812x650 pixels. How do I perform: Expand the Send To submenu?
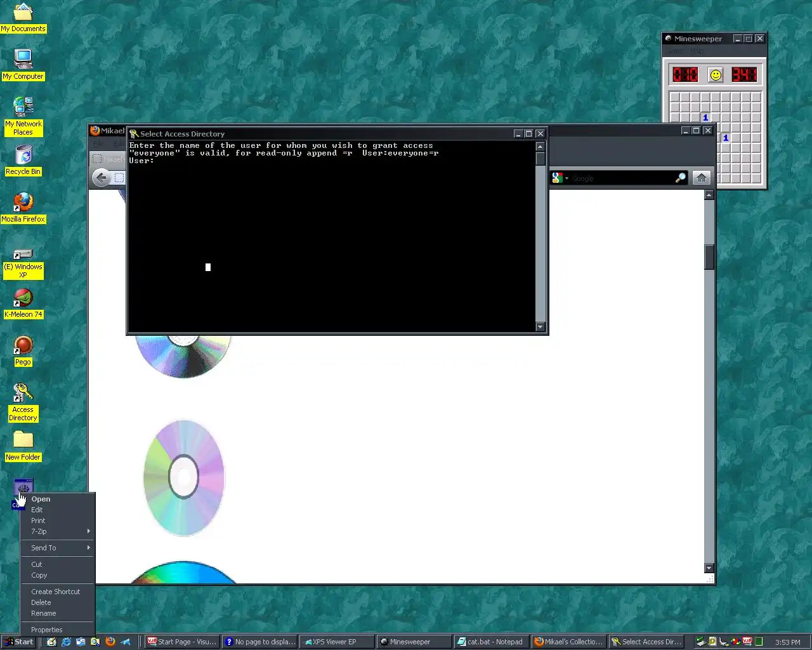pos(57,548)
